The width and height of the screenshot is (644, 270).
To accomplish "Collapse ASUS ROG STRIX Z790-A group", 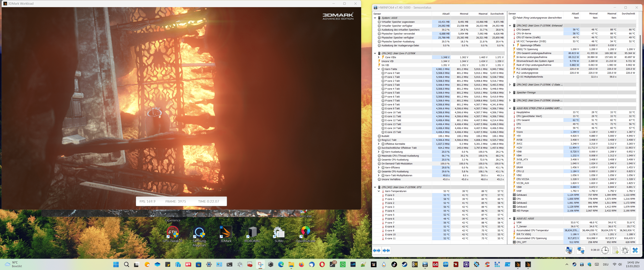I will [510, 108].
